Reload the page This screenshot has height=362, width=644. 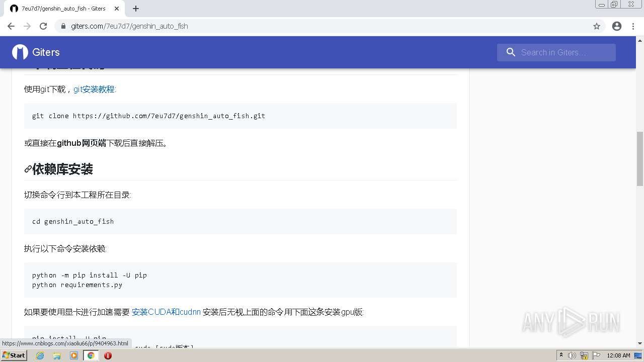43,26
